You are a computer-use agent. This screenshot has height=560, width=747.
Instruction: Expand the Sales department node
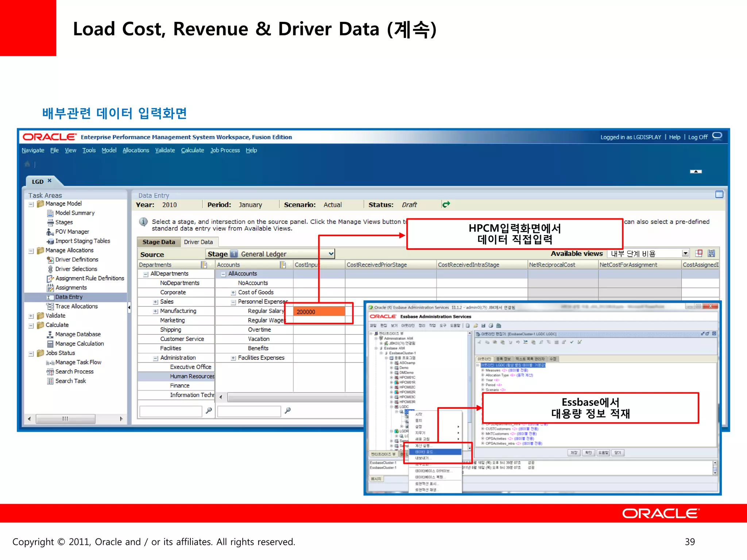point(156,302)
